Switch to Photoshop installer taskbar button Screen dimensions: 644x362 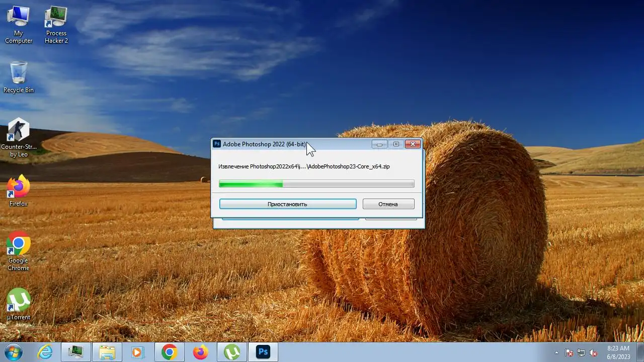coord(263,352)
